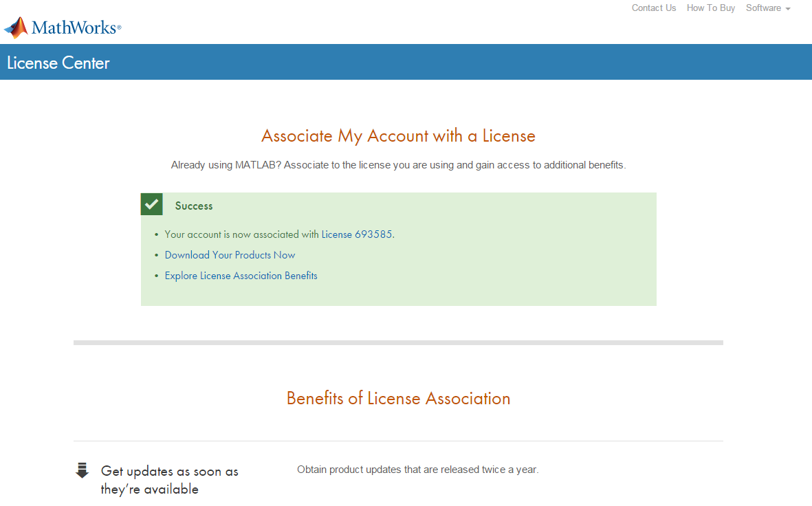Open the How To Buy link
The image size is (812, 506).
[710, 8]
